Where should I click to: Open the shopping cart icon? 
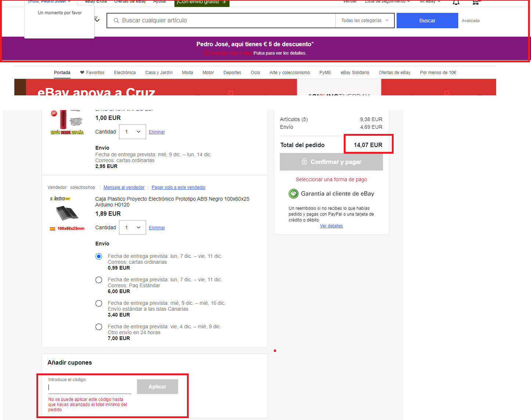tap(476, 3)
